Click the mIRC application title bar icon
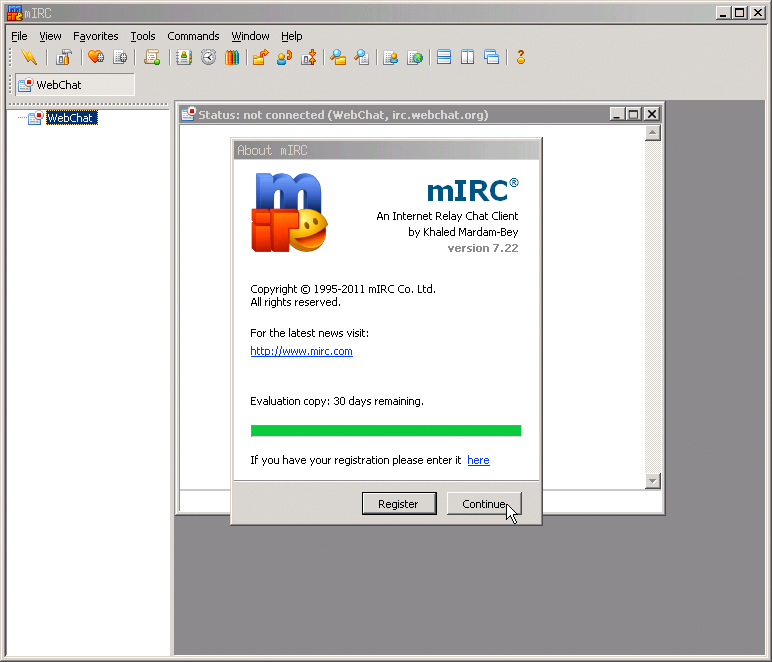This screenshot has width=772, height=662. 15,13
